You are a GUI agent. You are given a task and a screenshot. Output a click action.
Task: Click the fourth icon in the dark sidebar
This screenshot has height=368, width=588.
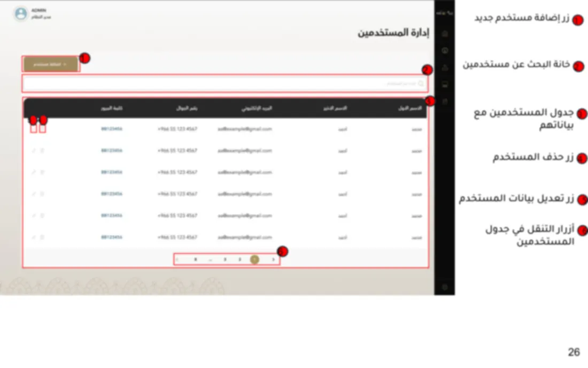[445, 85]
